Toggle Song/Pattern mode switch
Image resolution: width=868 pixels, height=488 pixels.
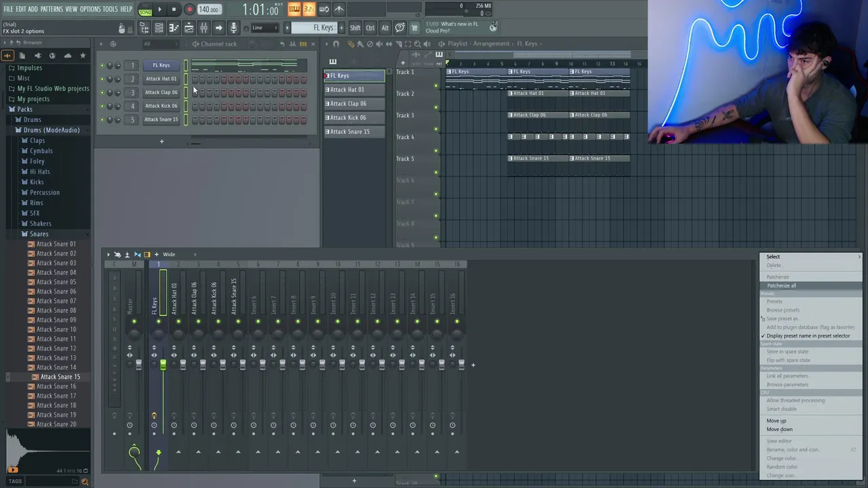click(x=144, y=9)
